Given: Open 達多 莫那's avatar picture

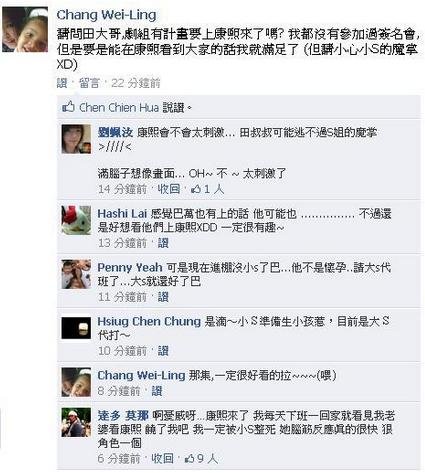Looking at the screenshot, I should click(x=76, y=422).
